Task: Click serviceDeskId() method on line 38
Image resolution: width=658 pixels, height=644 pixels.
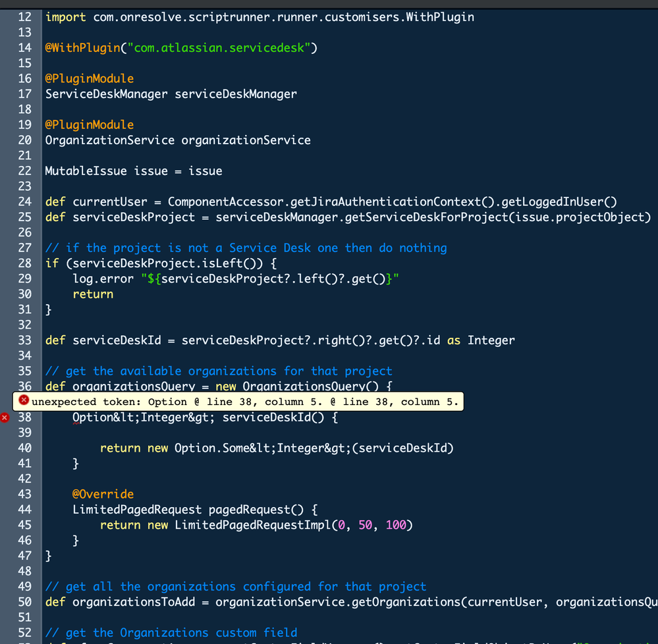Action: click(273, 417)
